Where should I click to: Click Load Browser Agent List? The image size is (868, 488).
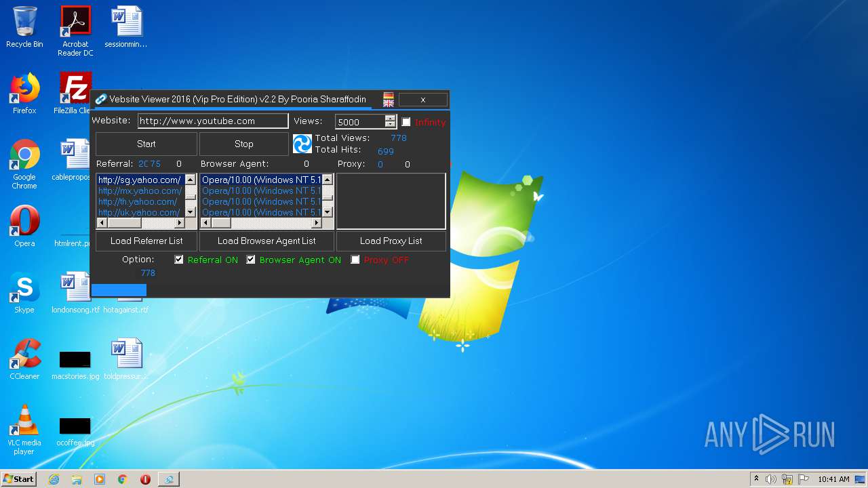pos(267,241)
